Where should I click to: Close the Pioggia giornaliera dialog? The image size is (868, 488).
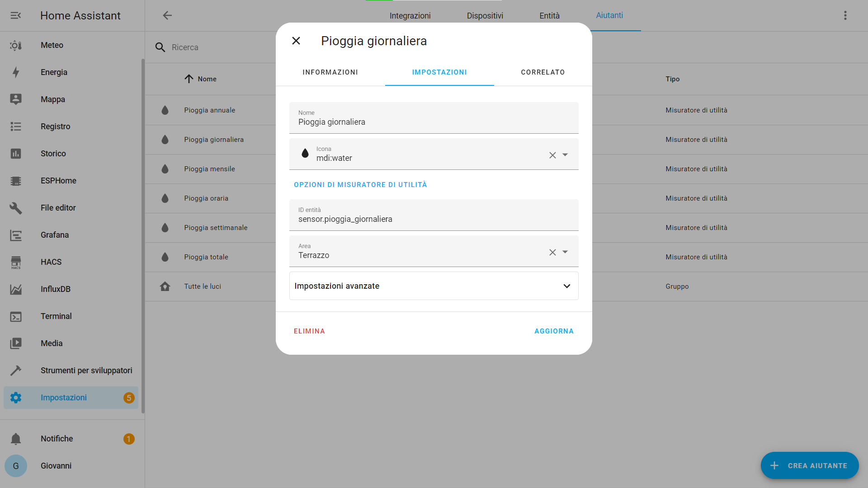(296, 41)
